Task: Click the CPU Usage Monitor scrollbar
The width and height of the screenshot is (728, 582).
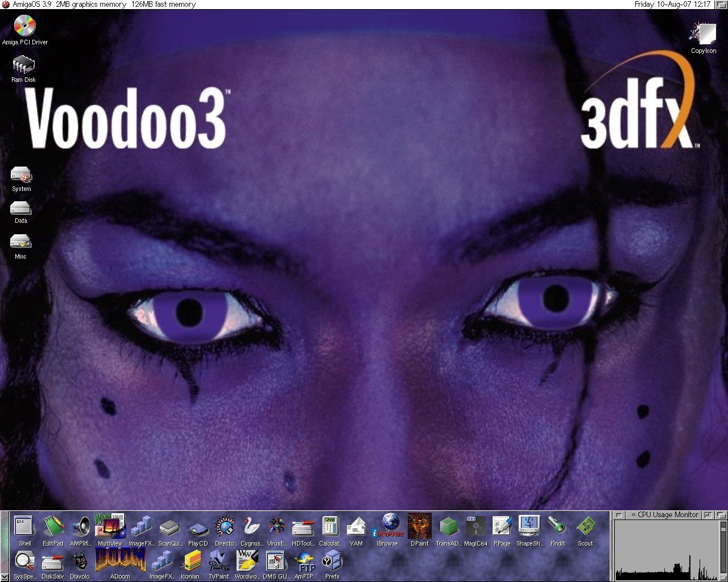Action: pos(722,547)
